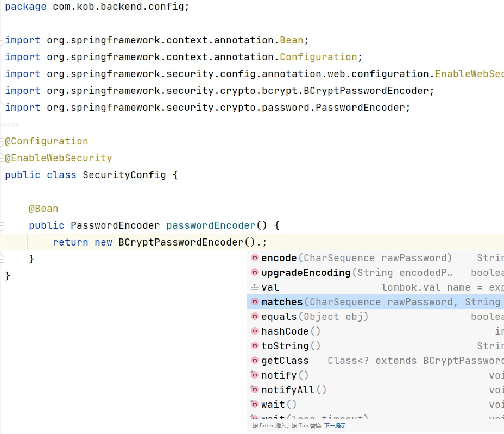
Task: Click EnableWebSec class in import line
Action: (x=470, y=74)
